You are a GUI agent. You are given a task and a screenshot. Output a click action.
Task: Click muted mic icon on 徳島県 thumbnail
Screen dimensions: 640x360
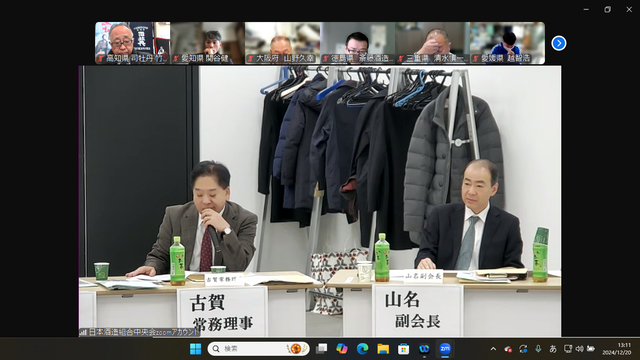[x=326, y=59]
